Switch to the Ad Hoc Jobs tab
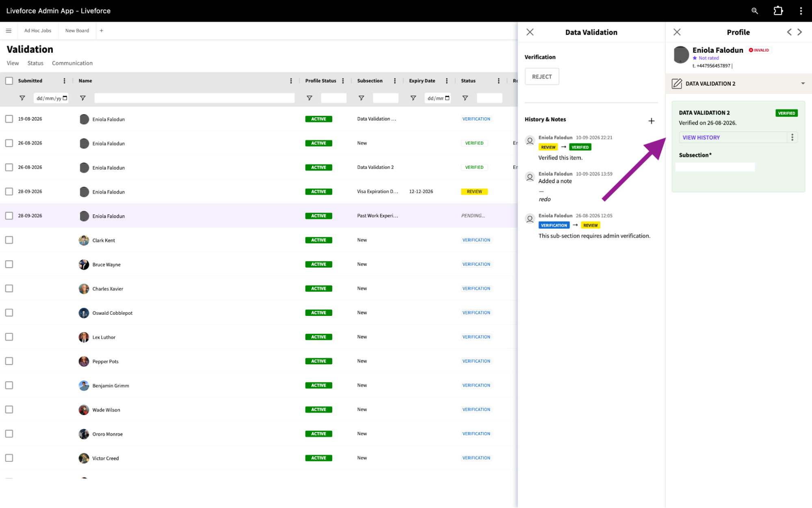This screenshot has height=508, width=812. [38, 30]
